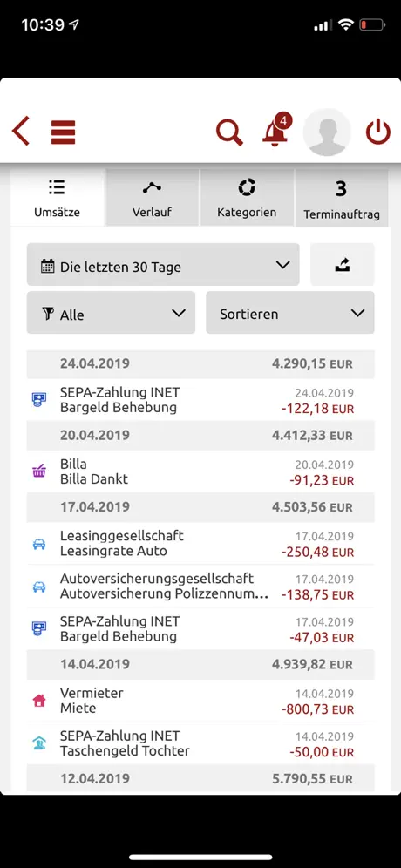The width and height of the screenshot is (401, 868).
Task: Tap the basket icon beside Billa
Action: click(x=38, y=471)
